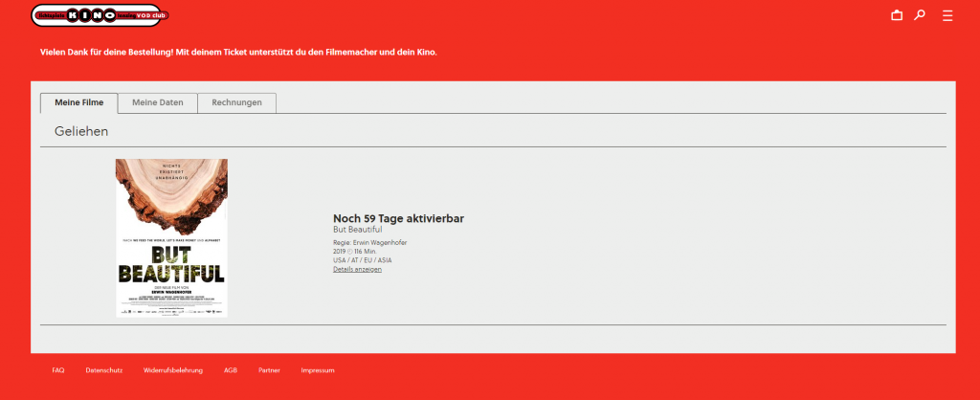The width and height of the screenshot is (980, 400).
Task: Click the Vielen Dank order confirmation message
Action: click(x=238, y=53)
